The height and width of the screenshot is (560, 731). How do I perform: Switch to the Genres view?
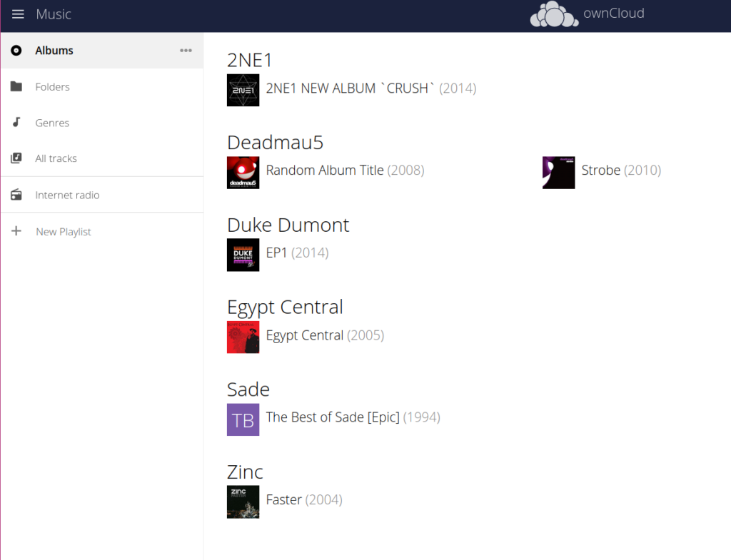coord(102,123)
